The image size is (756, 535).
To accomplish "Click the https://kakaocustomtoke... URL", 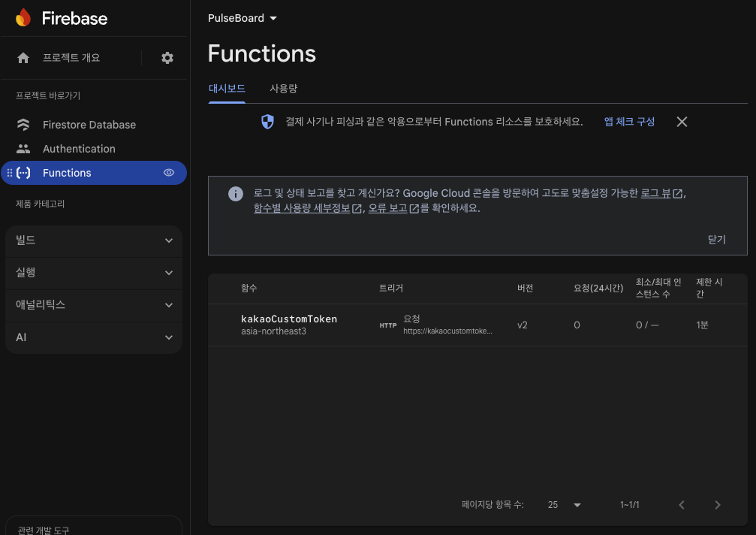I will click(448, 331).
